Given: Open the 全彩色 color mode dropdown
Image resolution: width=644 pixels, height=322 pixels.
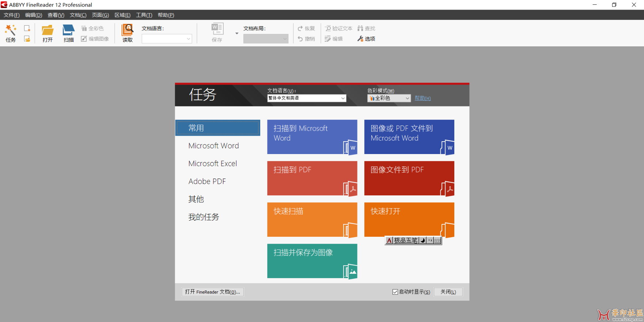Looking at the screenshot, I should (x=407, y=98).
